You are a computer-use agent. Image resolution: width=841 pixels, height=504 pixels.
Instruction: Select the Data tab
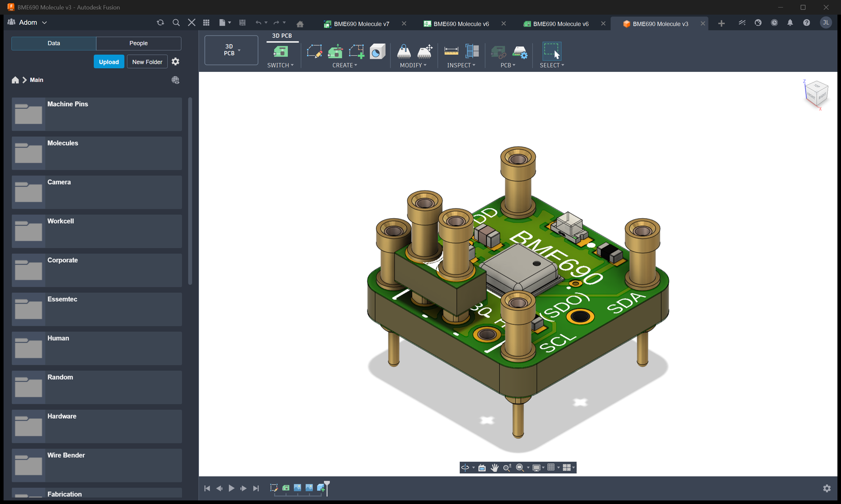coord(54,43)
